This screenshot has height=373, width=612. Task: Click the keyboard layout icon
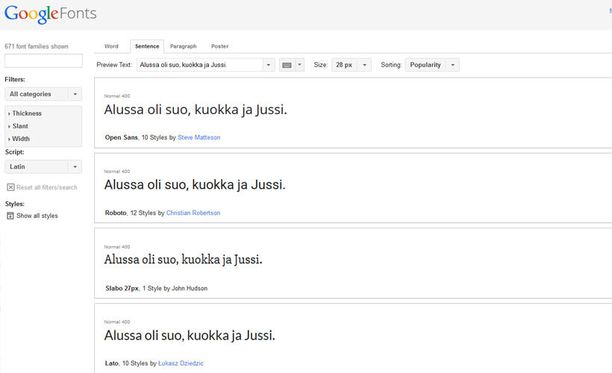(287, 65)
